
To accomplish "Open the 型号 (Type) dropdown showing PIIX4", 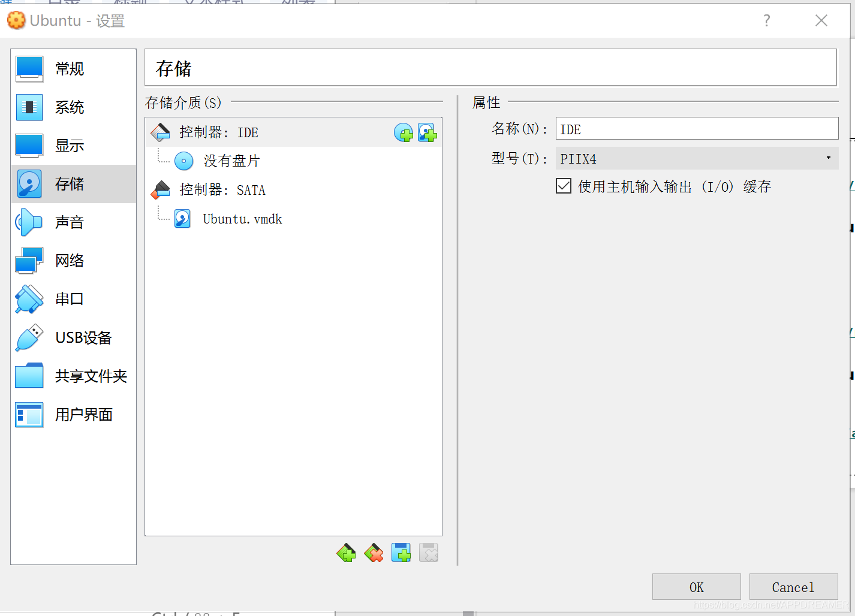I will click(697, 158).
